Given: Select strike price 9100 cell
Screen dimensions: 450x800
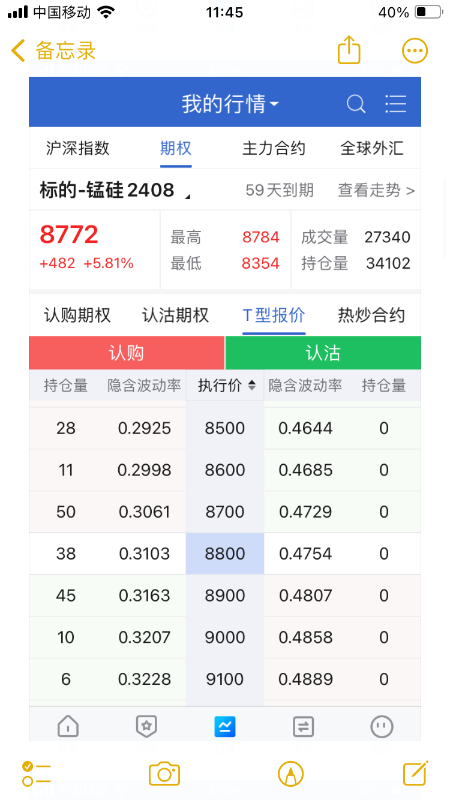Looking at the screenshot, I should tap(225, 679).
